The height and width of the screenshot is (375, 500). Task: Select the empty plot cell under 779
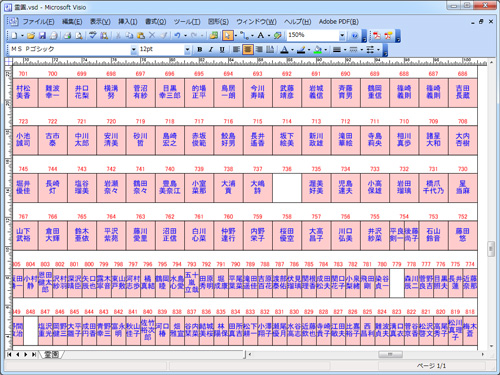397,283
